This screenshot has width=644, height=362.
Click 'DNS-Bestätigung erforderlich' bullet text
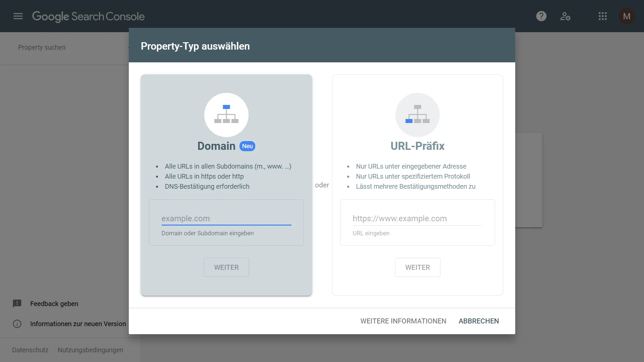[207, 186]
